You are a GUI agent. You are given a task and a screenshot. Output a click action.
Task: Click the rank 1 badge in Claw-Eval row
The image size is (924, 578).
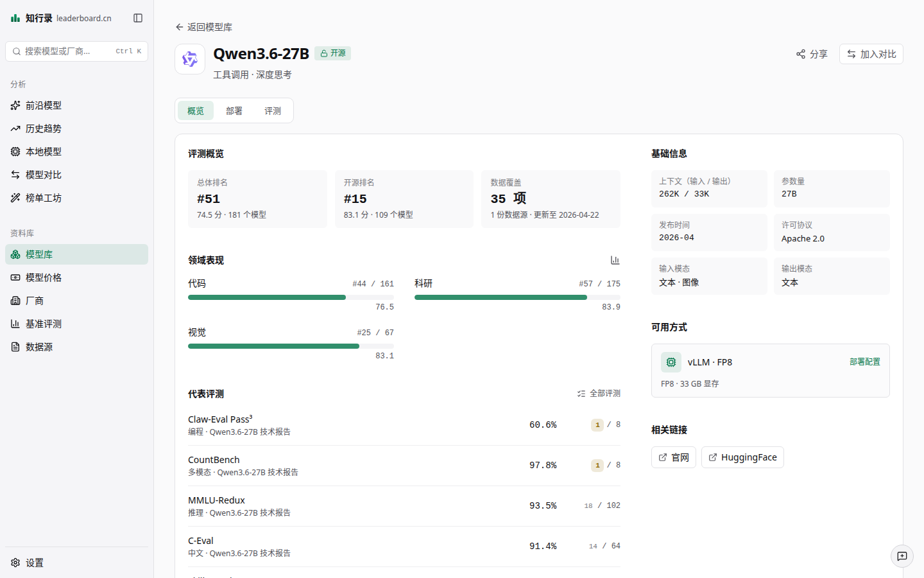[x=597, y=425]
